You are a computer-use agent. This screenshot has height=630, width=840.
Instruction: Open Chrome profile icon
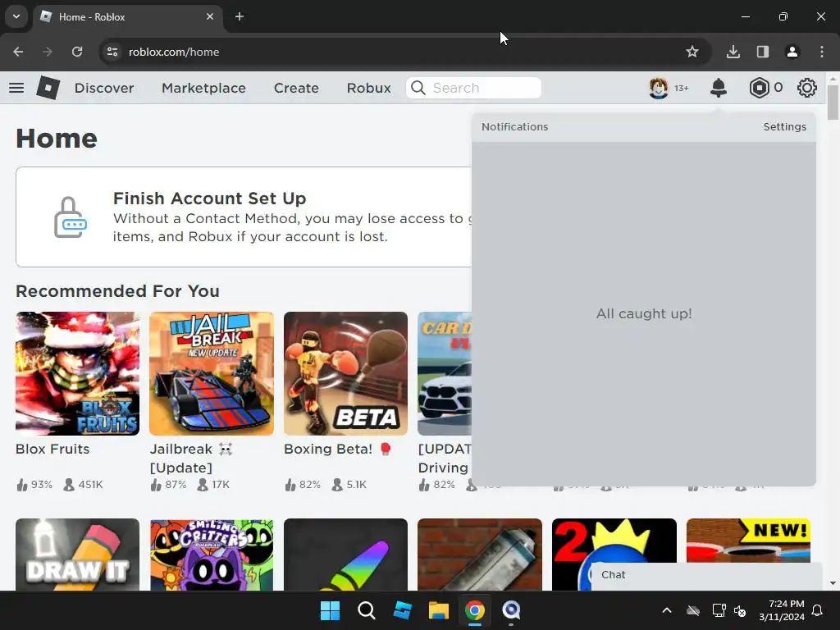(792, 52)
